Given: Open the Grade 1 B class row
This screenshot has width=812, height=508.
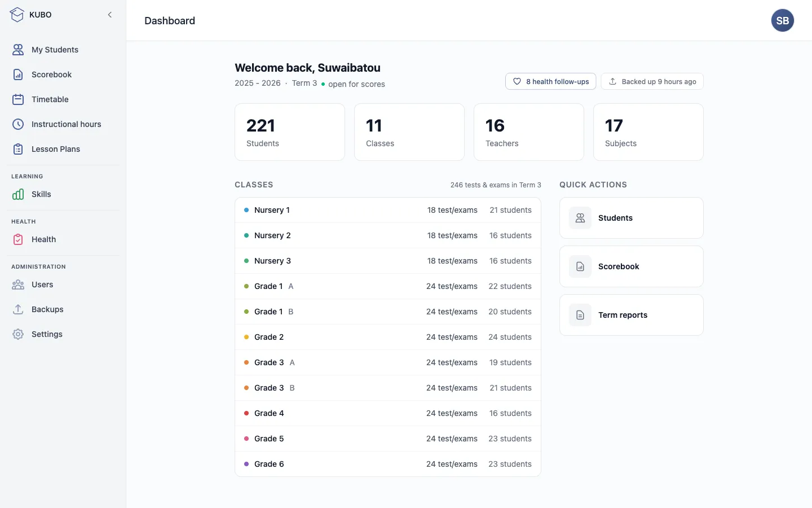Looking at the screenshot, I should (388, 312).
